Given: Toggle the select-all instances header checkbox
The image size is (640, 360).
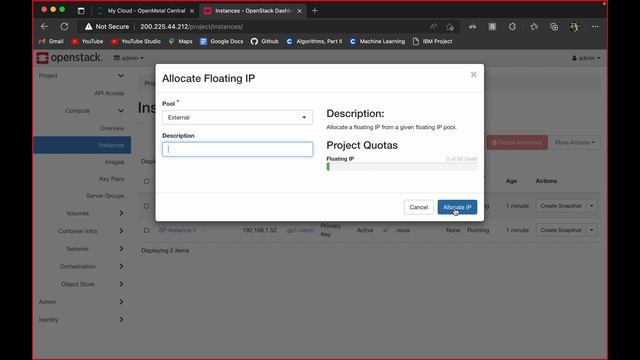Looking at the screenshot, I should pyautogui.click(x=147, y=181).
